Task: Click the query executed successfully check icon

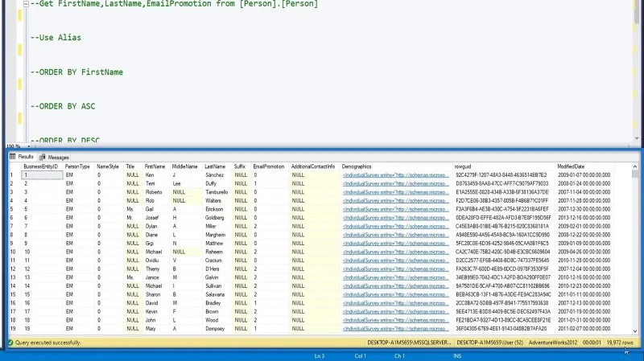Action: click(10, 343)
